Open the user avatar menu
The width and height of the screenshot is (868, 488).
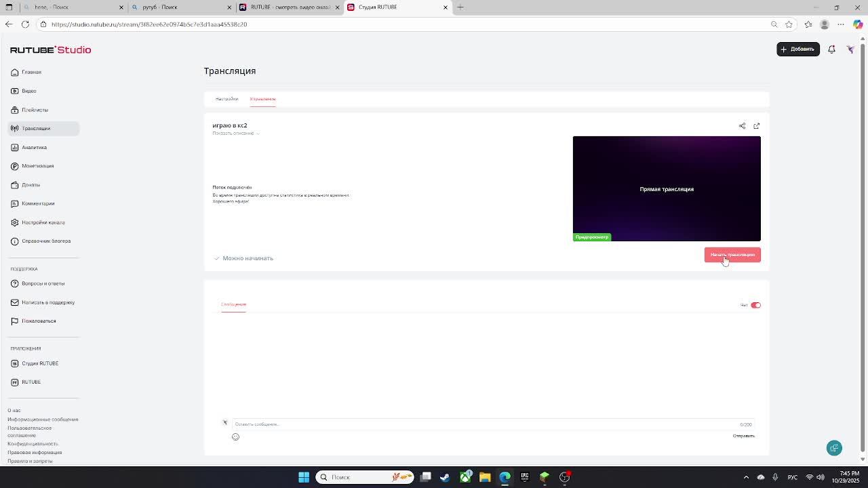(850, 49)
